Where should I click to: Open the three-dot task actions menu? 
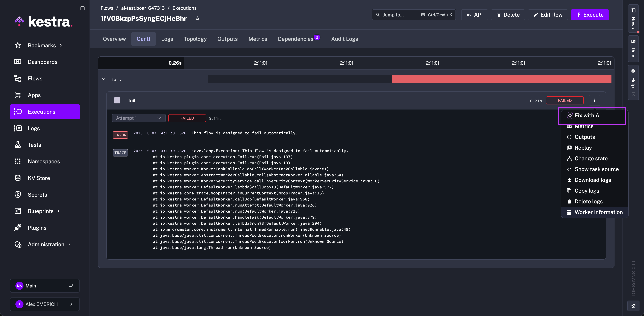[x=595, y=100]
